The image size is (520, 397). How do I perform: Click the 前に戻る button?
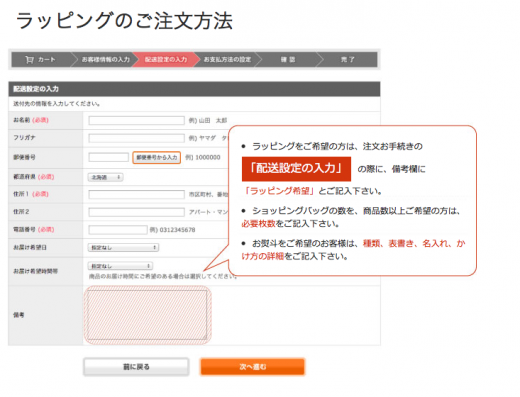(136, 367)
